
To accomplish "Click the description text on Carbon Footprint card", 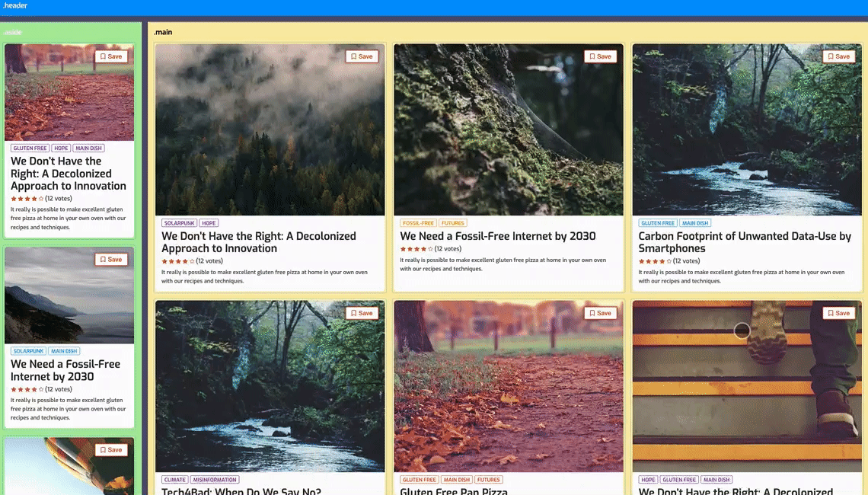I will 742,277.
